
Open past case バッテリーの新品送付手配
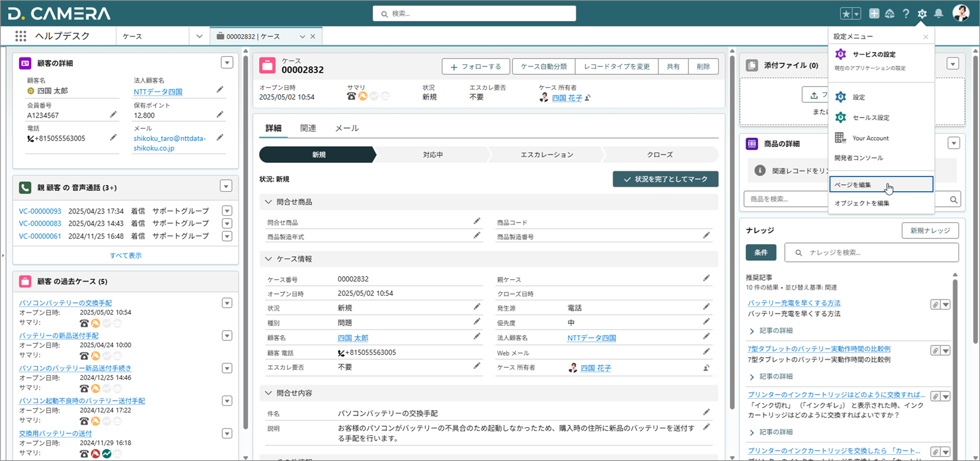tap(59, 336)
